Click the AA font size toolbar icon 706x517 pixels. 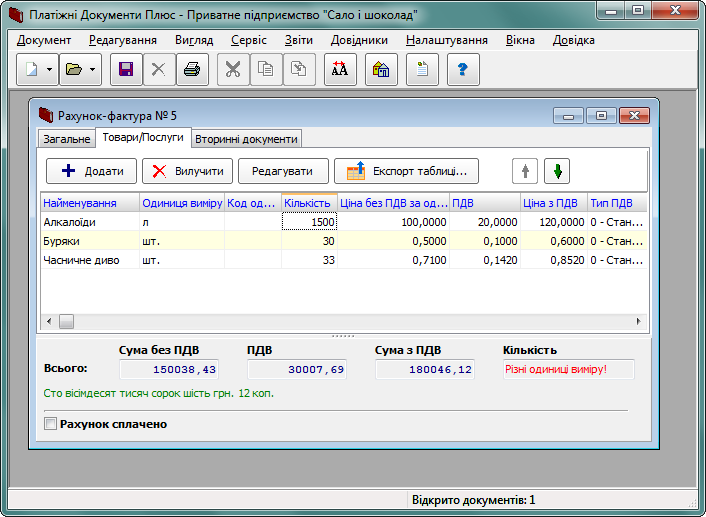click(340, 69)
